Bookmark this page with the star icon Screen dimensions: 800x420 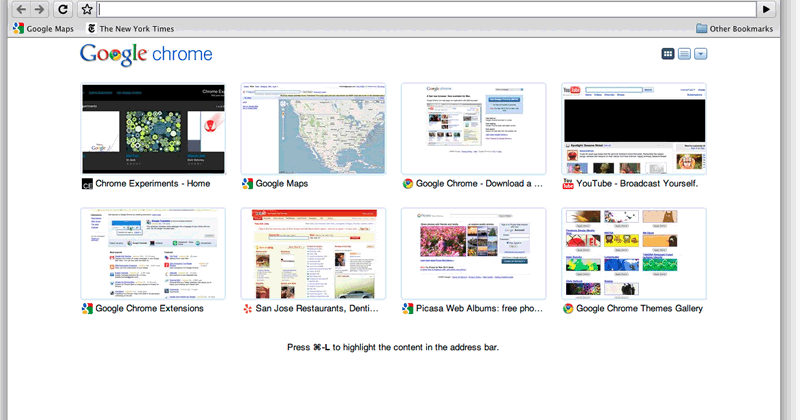(x=87, y=9)
